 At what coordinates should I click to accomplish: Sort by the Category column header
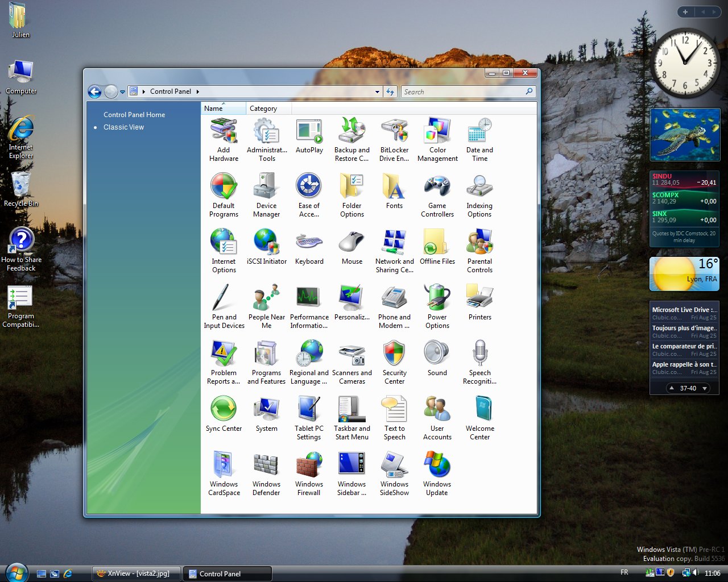(268, 108)
